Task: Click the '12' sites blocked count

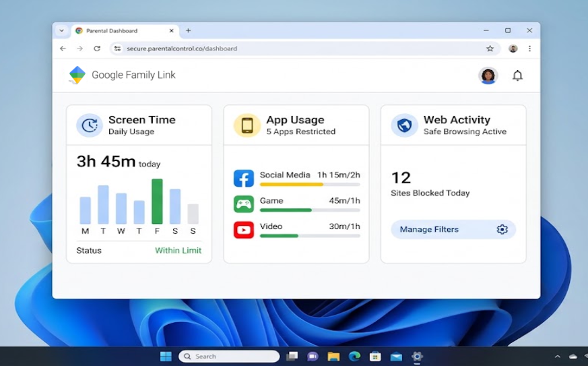Action: [x=401, y=177]
